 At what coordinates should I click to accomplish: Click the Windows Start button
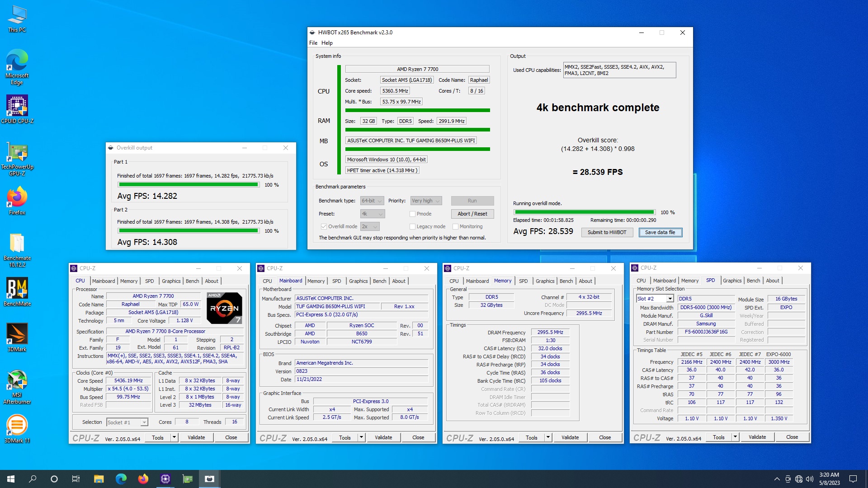point(11,479)
